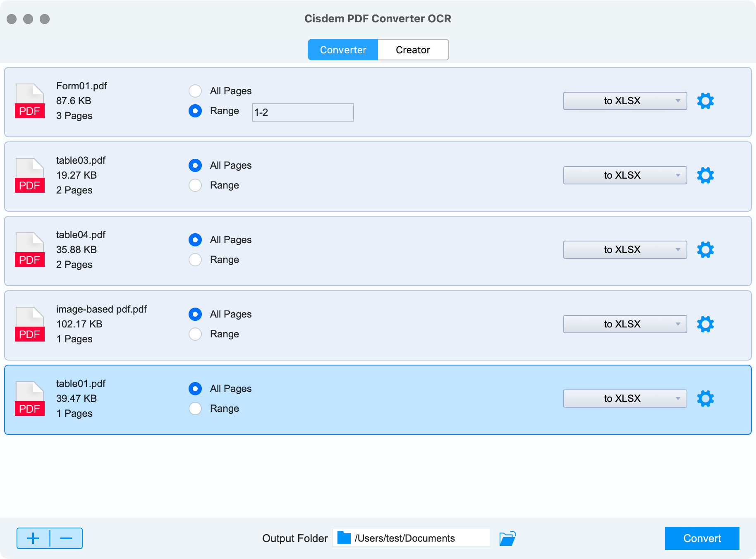Open settings gear for table03.pdf
This screenshot has height=559, width=756.
pyautogui.click(x=706, y=175)
